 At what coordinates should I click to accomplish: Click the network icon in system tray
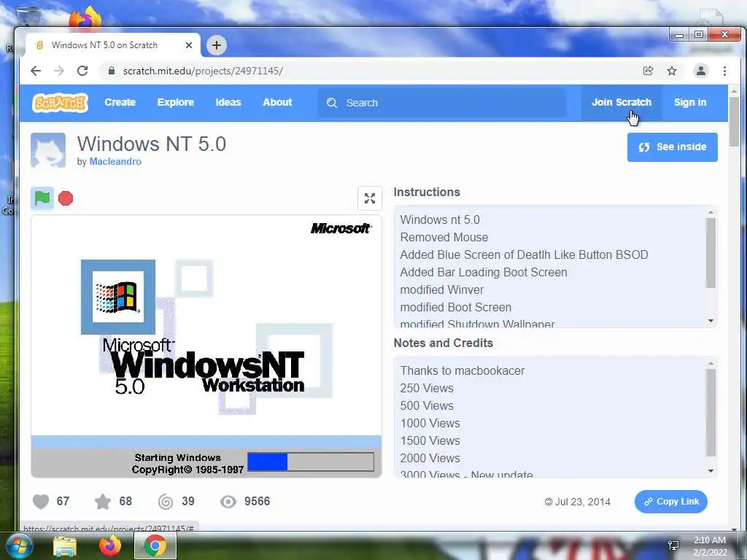673,545
